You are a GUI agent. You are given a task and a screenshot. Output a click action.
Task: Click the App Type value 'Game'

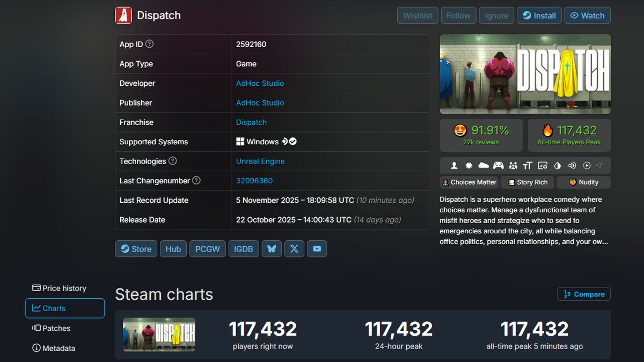246,64
